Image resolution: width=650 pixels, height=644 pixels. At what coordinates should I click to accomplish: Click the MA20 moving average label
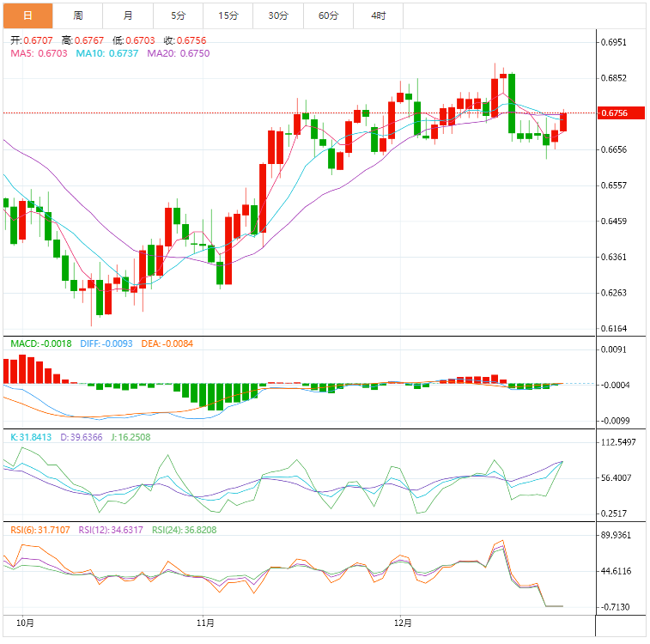coord(179,53)
